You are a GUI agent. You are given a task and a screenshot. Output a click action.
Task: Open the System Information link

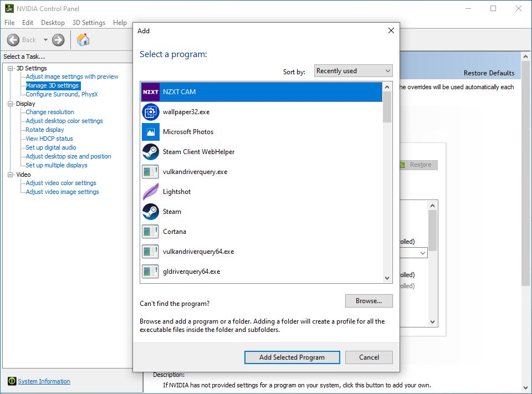click(44, 381)
